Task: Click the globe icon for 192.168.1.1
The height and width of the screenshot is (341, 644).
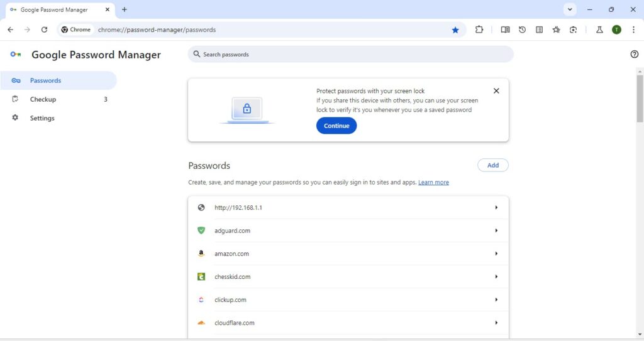Action: [201, 208]
